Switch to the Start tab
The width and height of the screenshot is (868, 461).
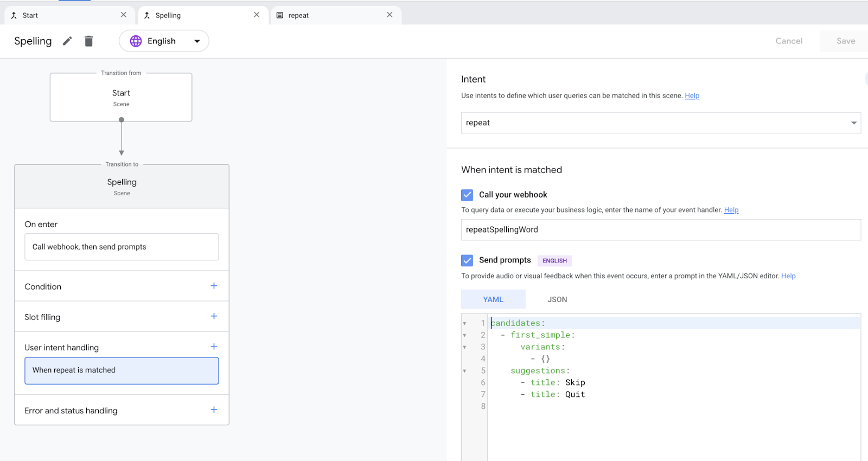point(30,15)
